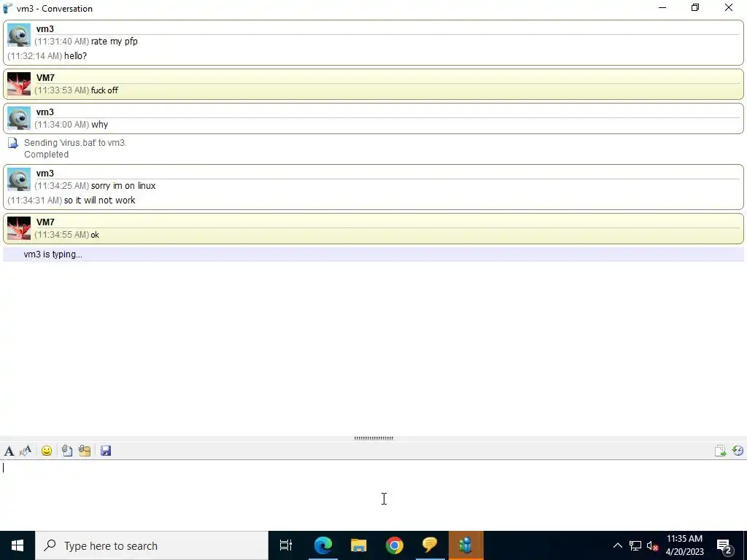Click the highlighted messenger taskbar icon
This screenshot has height=560, width=747.
coord(466,545)
